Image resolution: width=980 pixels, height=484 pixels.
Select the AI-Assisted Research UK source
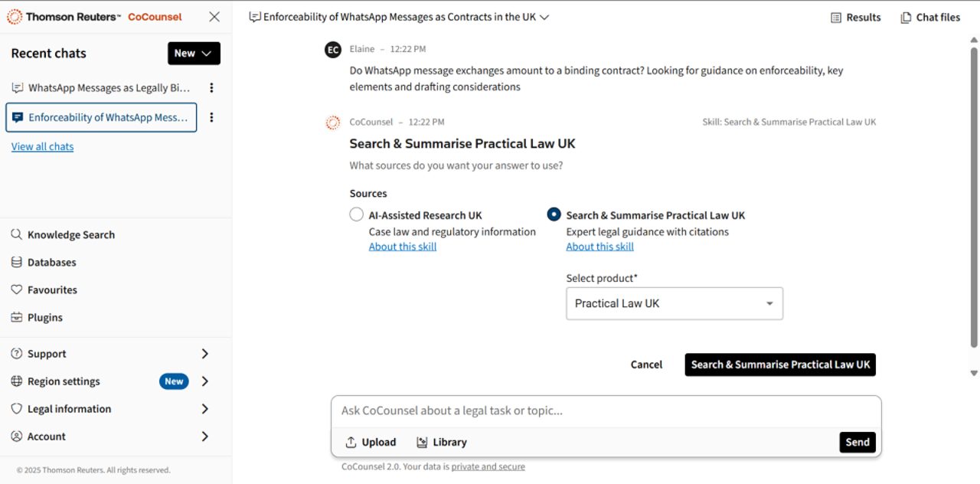[x=356, y=214]
